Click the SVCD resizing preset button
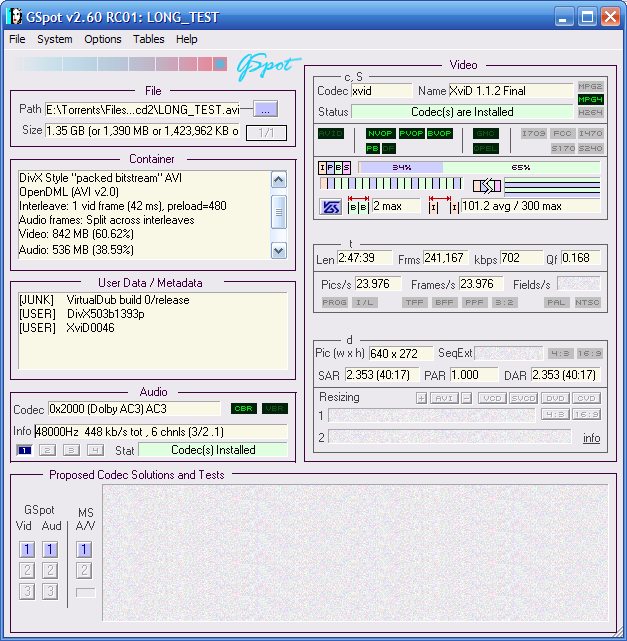627x641 pixels. pos(523,398)
